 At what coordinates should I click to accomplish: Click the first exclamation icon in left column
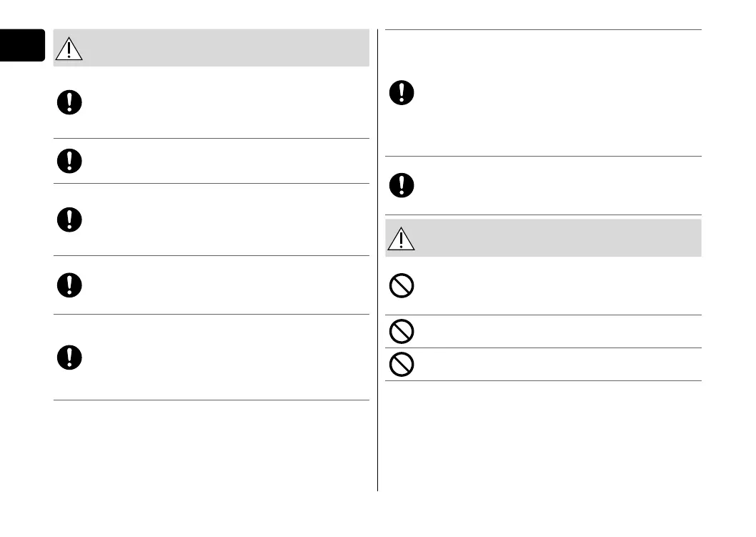point(69,103)
